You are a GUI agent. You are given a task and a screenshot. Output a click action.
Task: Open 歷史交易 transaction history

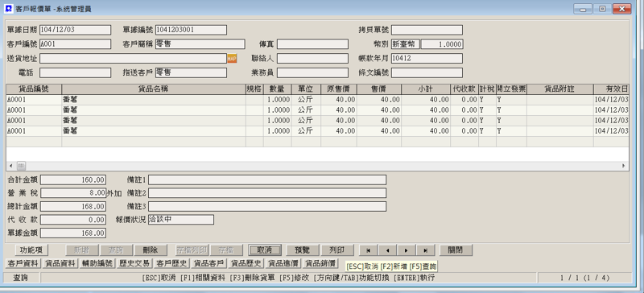point(134,263)
